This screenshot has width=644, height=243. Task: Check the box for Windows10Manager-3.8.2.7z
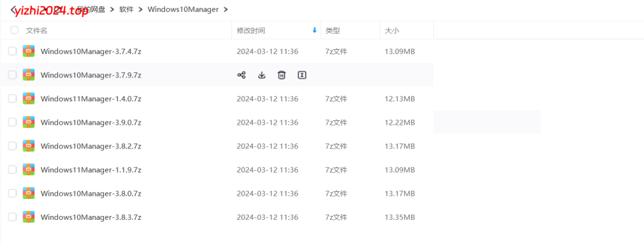click(x=13, y=145)
